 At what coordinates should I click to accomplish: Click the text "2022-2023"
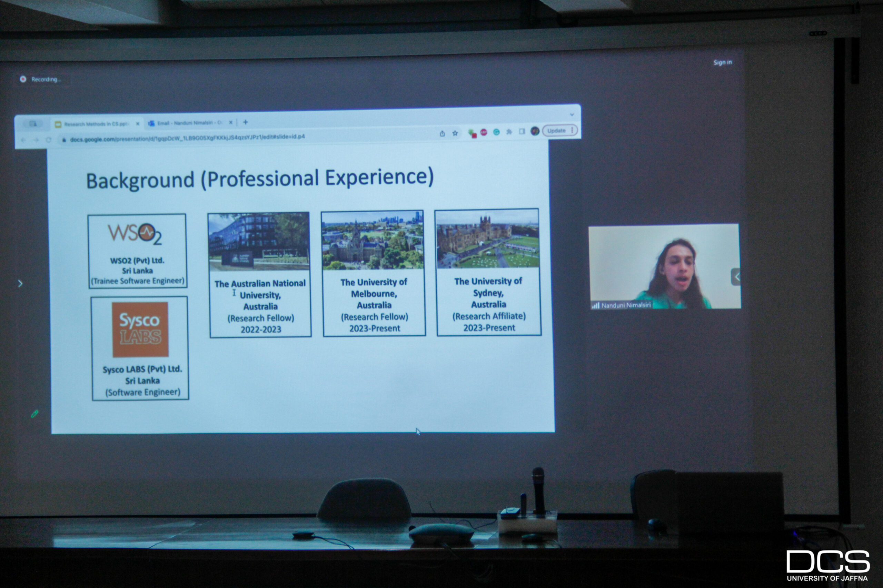point(261,329)
